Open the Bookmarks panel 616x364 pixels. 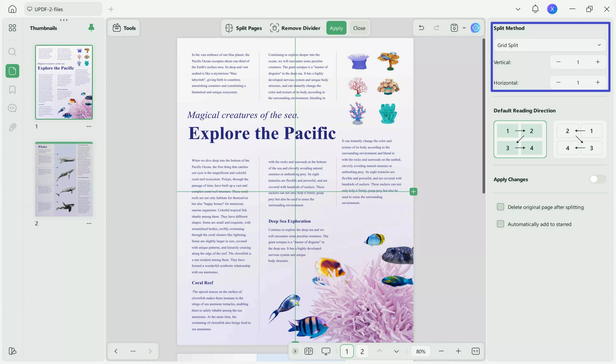(12, 90)
